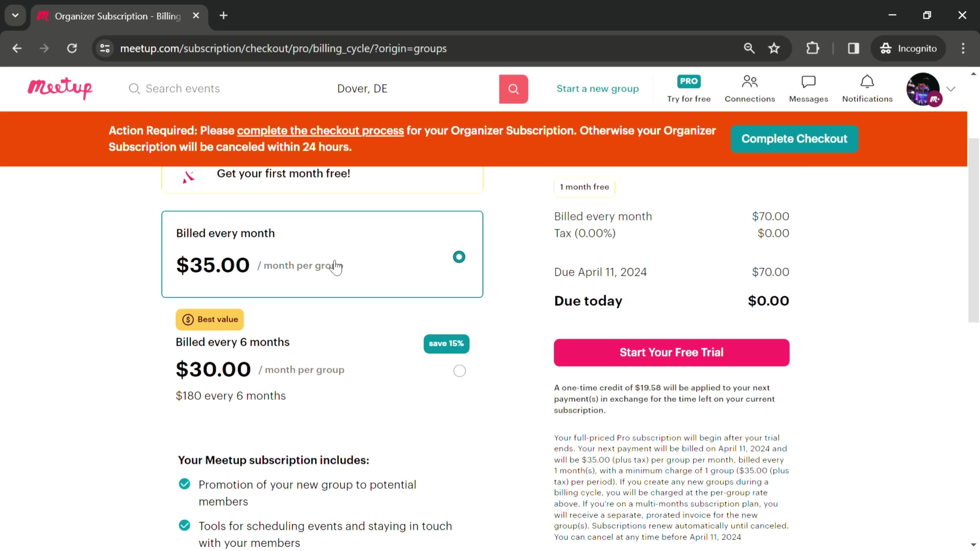Click the Complete Checkout button
Image resolution: width=980 pixels, height=551 pixels.
(x=795, y=139)
